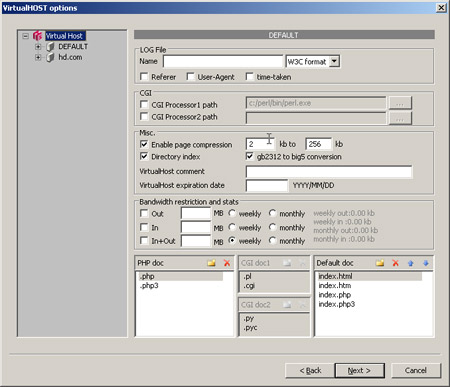This screenshot has width=450, height=387.
Task: Click the hd.com host server icon
Action: pyautogui.click(x=50, y=57)
